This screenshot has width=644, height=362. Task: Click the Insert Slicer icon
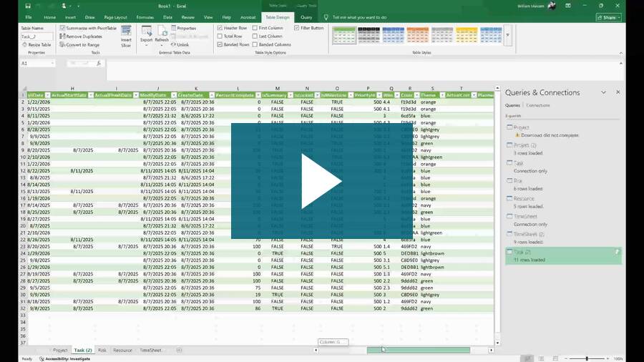click(x=126, y=31)
